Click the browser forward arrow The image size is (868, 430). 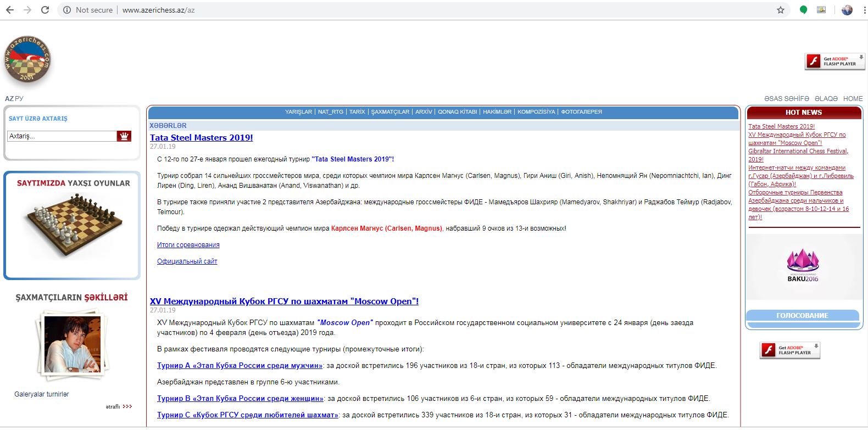27,10
